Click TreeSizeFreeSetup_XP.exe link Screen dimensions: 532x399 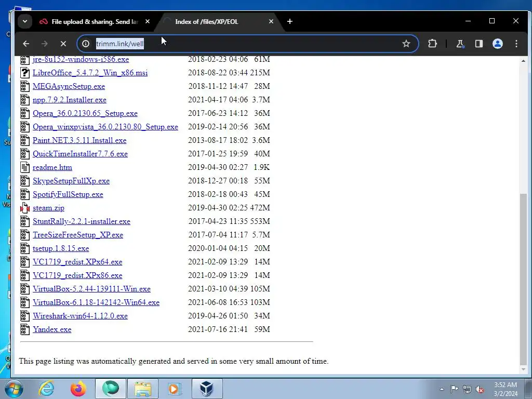coord(78,235)
